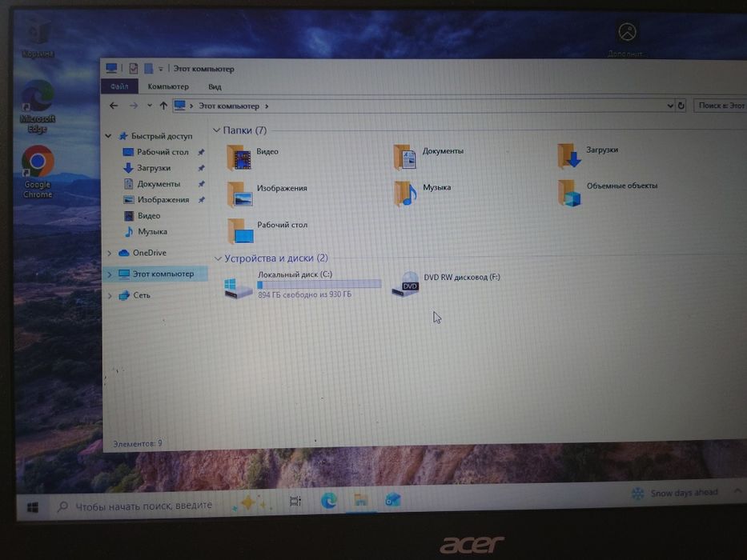The height and width of the screenshot is (560, 747).
Task: Select Сеть in the navigation pane
Action: click(x=142, y=295)
